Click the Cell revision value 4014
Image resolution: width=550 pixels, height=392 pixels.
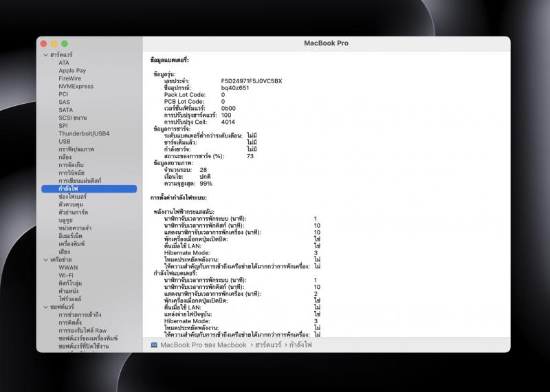coord(228,122)
